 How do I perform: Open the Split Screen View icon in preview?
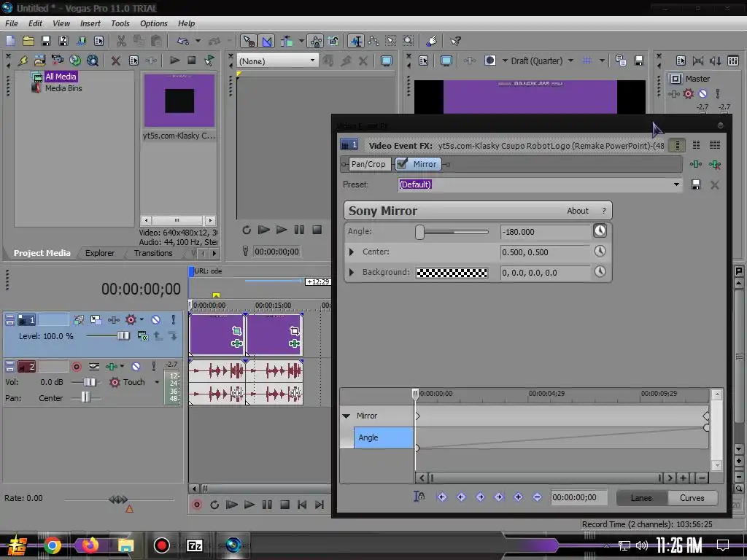coord(490,61)
